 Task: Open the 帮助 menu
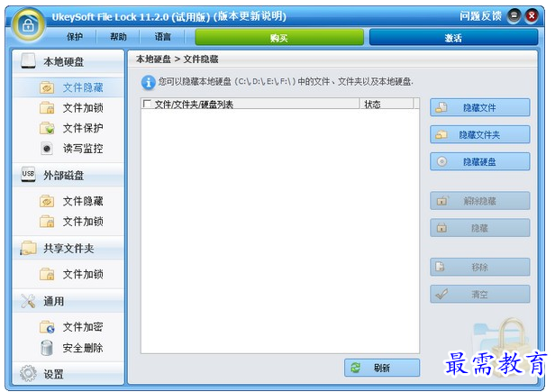pos(118,37)
